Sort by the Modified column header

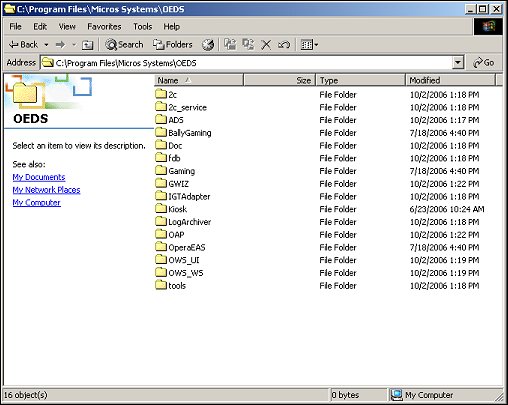coord(450,80)
